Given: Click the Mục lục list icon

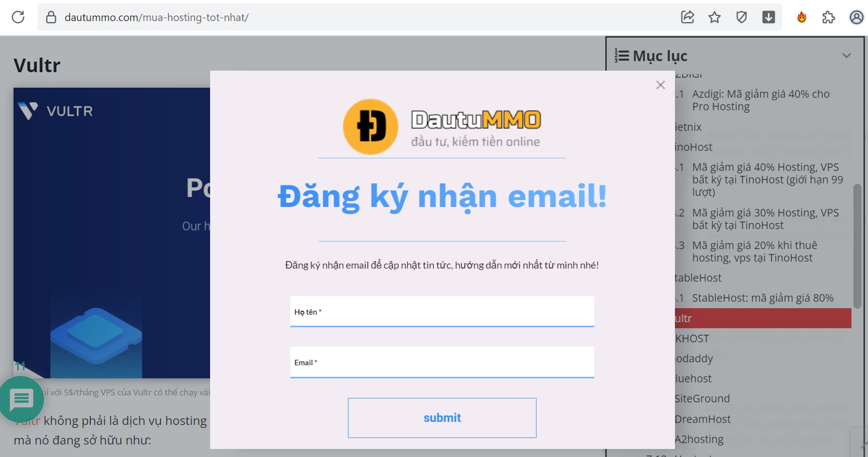Looking at the screenshot, I should 622,56.
